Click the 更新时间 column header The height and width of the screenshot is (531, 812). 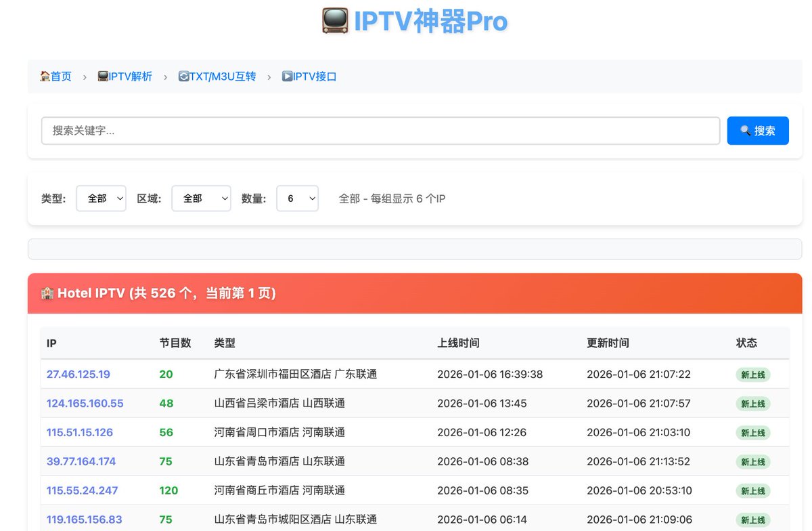point(608,343)
